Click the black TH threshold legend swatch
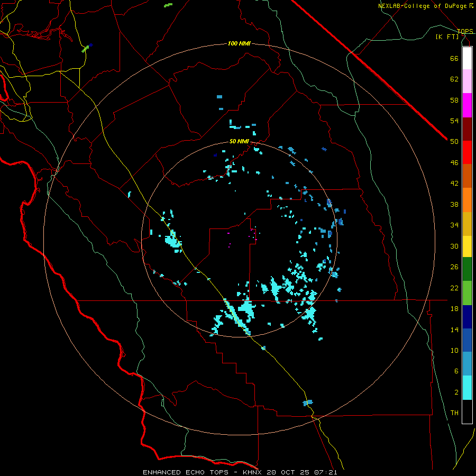The width and height of the screenshot is (476, 476). coord(467,411)
